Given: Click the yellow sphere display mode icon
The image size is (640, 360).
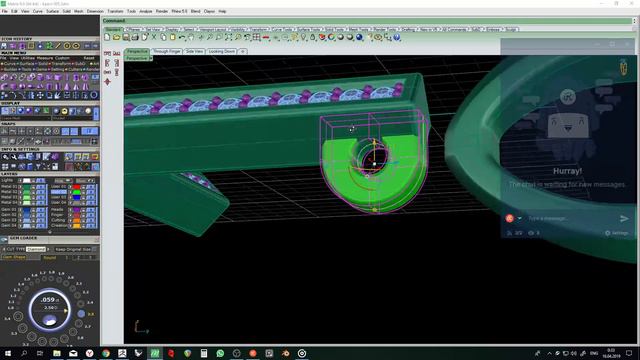Looking at the screenshot, I should pyautogui.click(x=64, y=111).
